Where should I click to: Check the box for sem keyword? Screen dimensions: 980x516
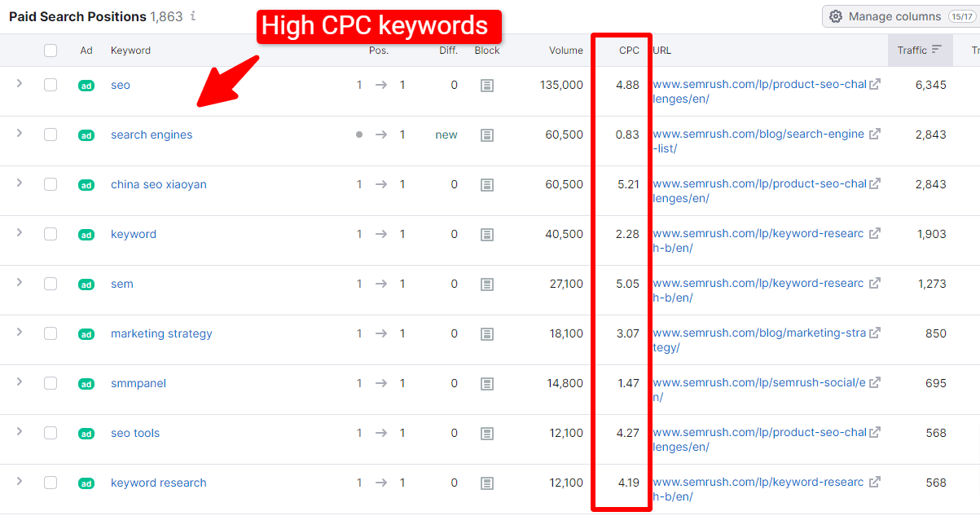[51, 284]
